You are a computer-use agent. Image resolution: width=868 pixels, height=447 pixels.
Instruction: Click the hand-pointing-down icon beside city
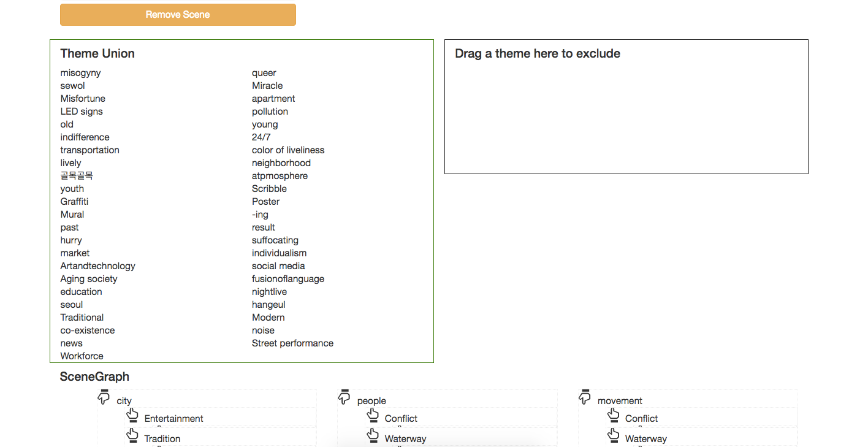point(104,397)
